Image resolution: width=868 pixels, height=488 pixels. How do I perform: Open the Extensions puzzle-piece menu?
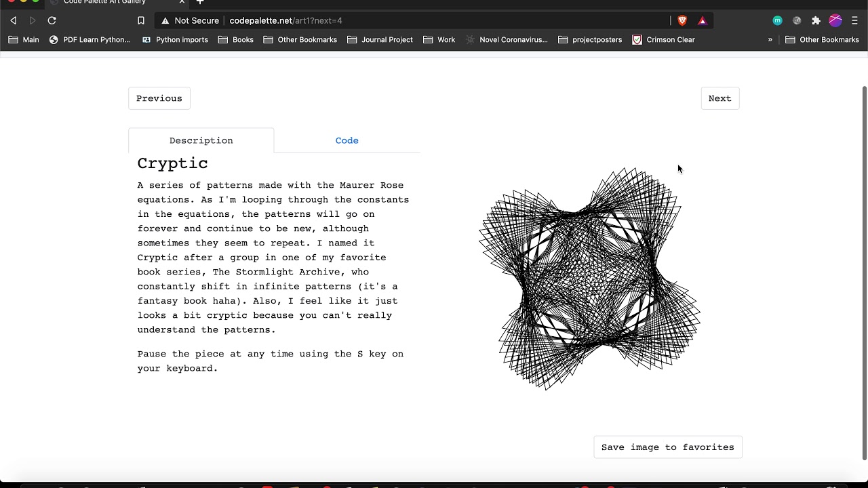pyautogui.click(x=816, y=20)
